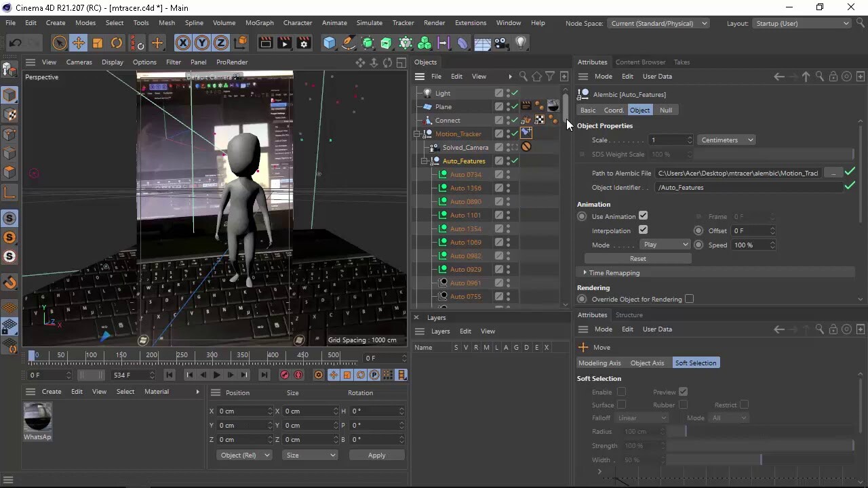
Task: Click the Reset button in Animation settings
Action: [637, 258]
